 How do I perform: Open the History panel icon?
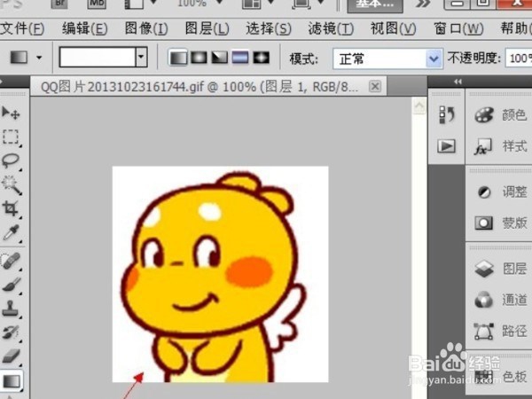(446, 114)
